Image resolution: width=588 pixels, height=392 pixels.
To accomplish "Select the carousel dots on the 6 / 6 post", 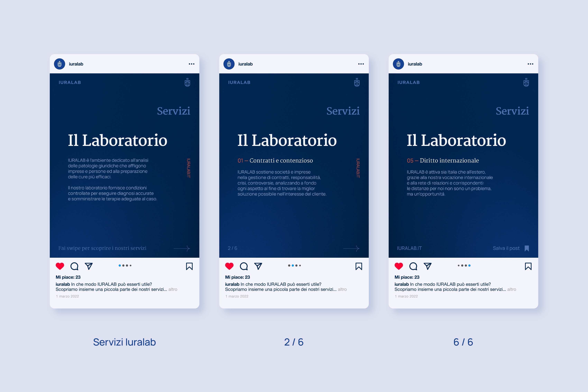I will [464, 265].
